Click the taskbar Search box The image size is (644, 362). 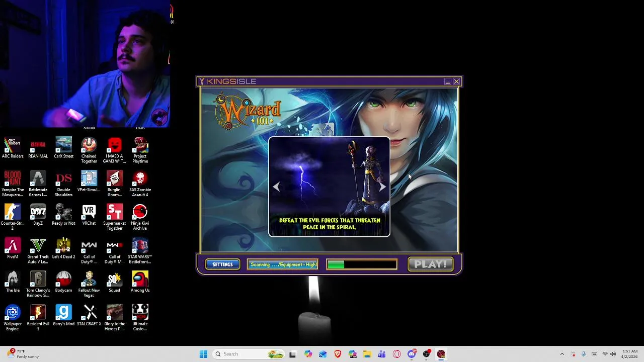249,354
